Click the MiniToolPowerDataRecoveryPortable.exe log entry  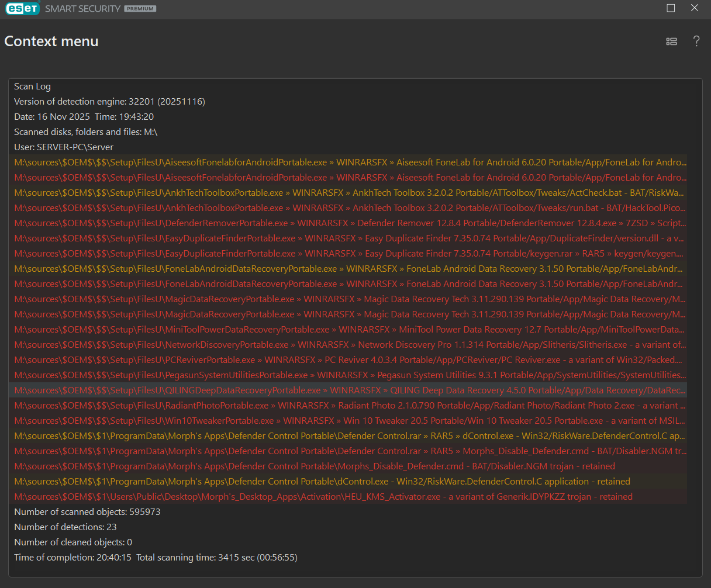[350, 330]
